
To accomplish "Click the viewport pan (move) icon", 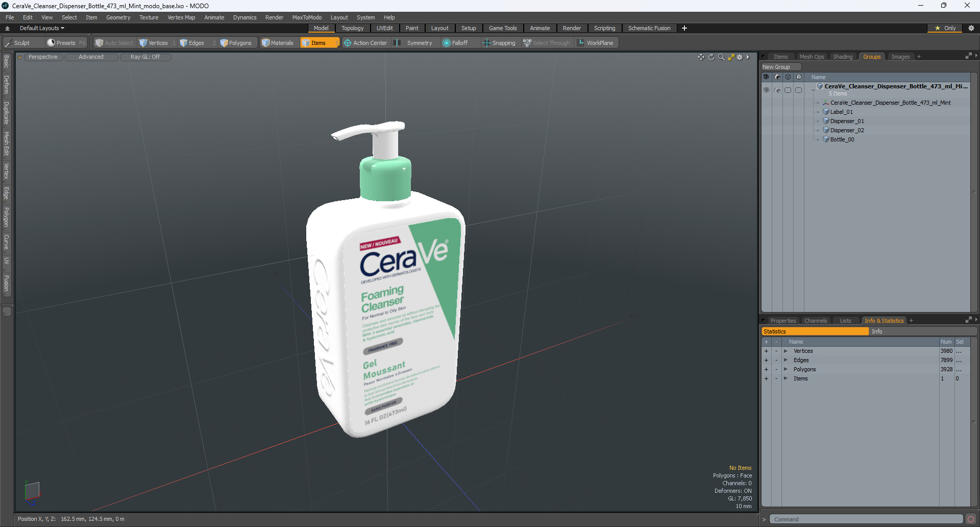I will [701, 57].
